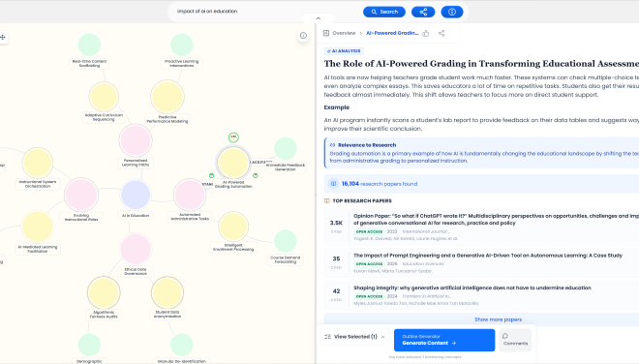The image size is (639, 364).
Task: Select the Student Data Anonymization node
Action: [x=167, y=292]
